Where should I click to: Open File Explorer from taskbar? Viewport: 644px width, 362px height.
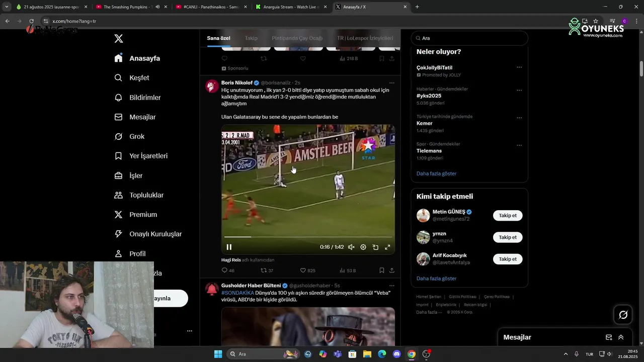(x=367, y=354)
